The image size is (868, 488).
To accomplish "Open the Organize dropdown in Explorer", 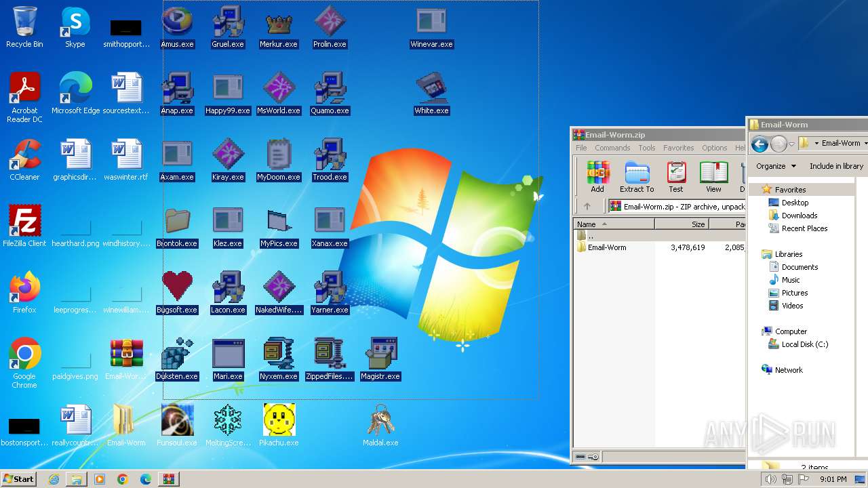I will point(776,166).
